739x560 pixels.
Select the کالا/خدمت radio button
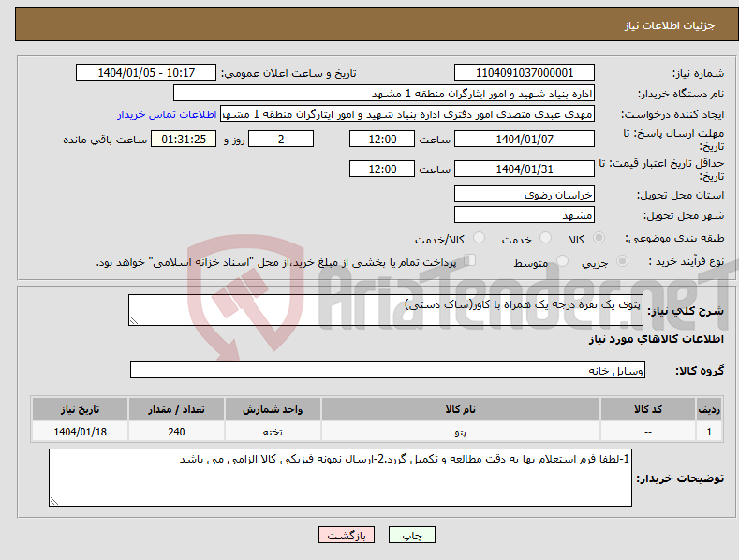479,238
